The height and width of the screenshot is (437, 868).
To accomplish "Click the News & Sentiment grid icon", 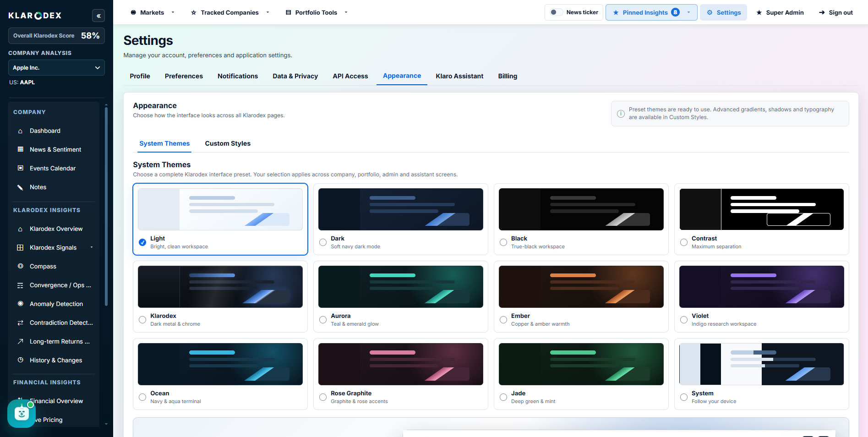I will click(20, 149).
